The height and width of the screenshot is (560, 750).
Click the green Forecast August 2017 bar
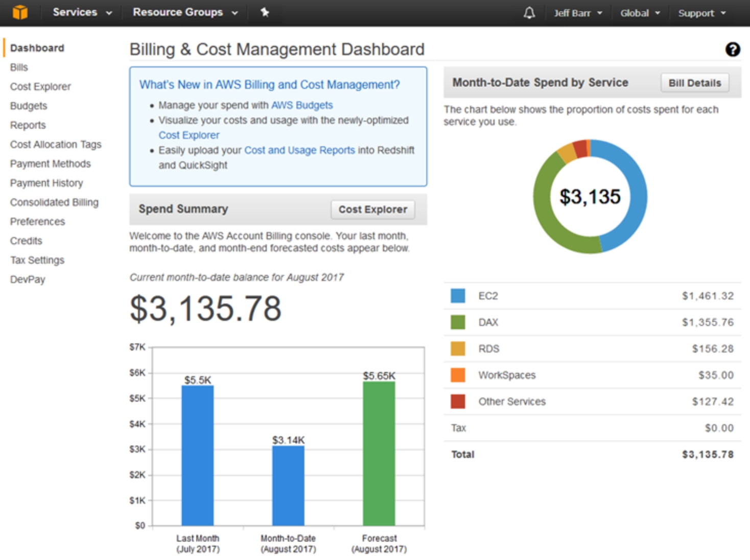pos(379,453)
